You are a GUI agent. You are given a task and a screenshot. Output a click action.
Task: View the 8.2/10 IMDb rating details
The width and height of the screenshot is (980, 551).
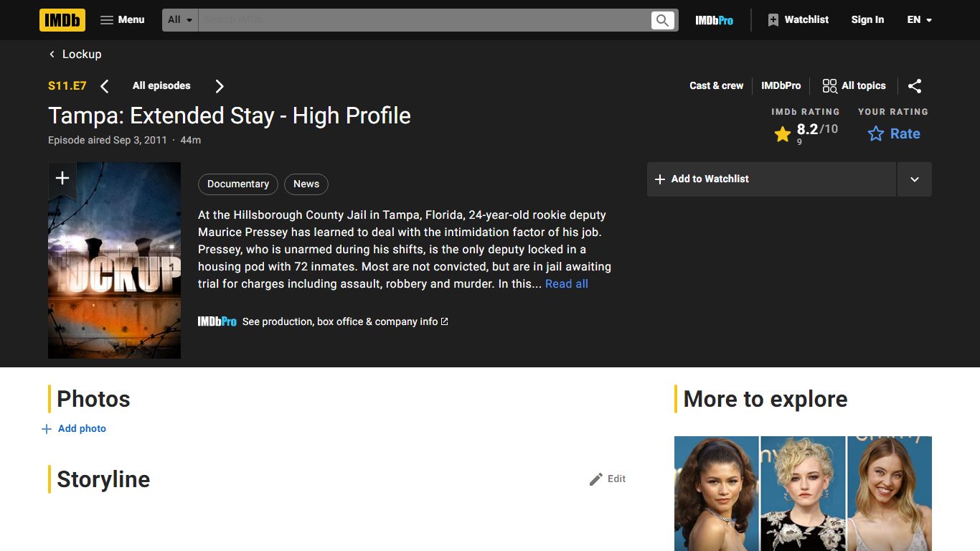(806, 133)
